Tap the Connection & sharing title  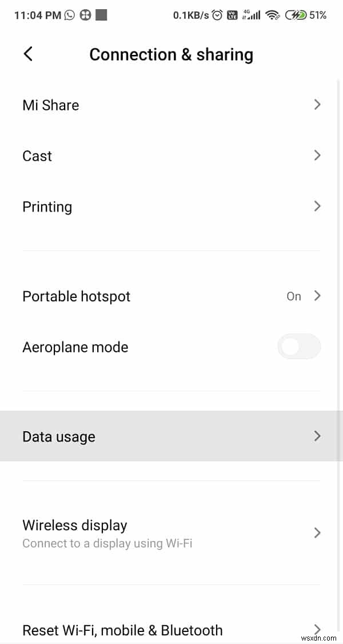171,54
